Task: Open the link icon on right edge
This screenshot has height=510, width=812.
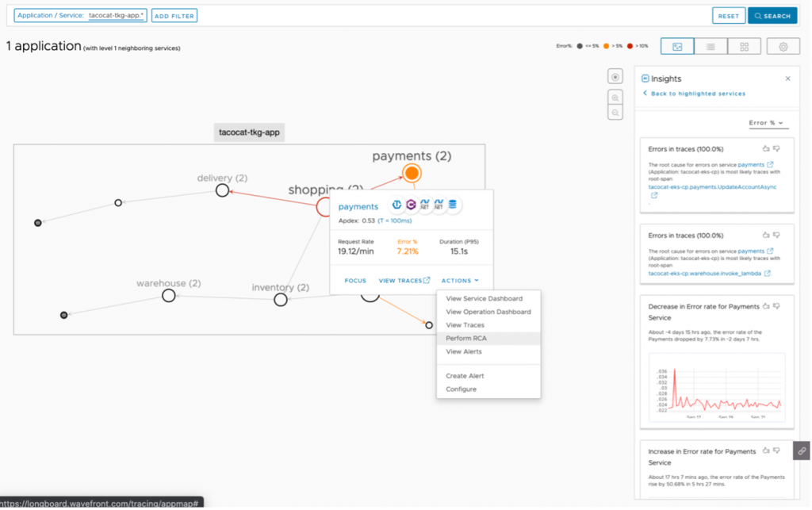Action: pos(802,451)
